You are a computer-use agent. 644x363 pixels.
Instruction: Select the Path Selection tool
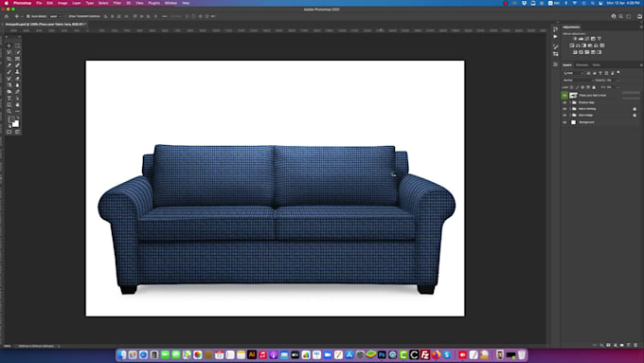(x=17, y=99)
